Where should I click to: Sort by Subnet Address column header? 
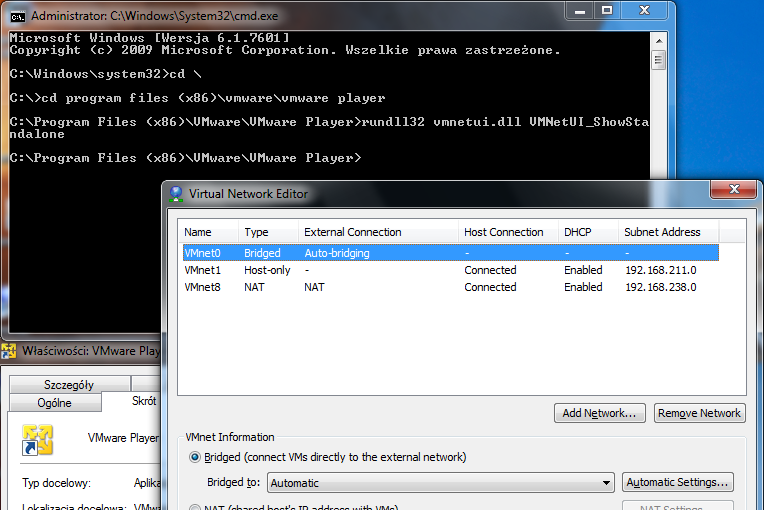(668, 232)
